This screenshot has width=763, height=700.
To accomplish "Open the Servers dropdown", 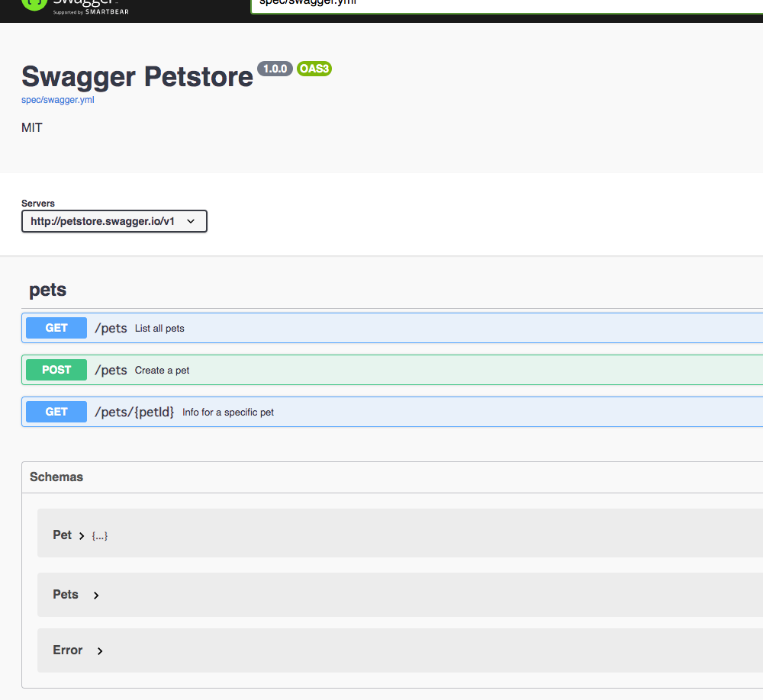I will [x=114, y=221].
